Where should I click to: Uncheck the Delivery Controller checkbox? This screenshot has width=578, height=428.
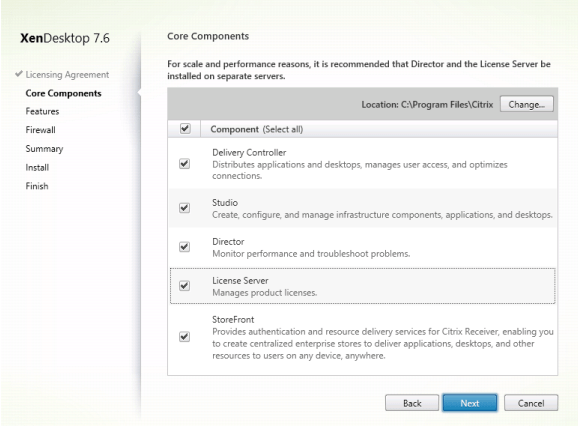184,164
